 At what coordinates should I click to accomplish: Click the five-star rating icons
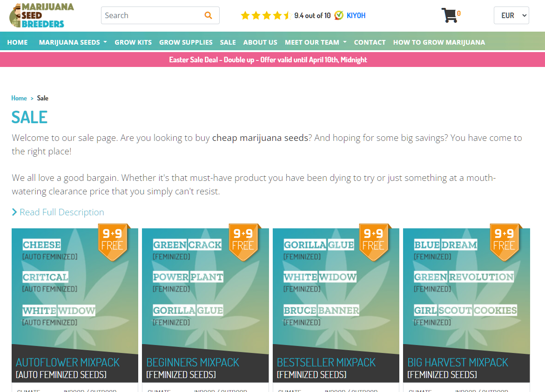pyautogui.click(x=266, y=15)
